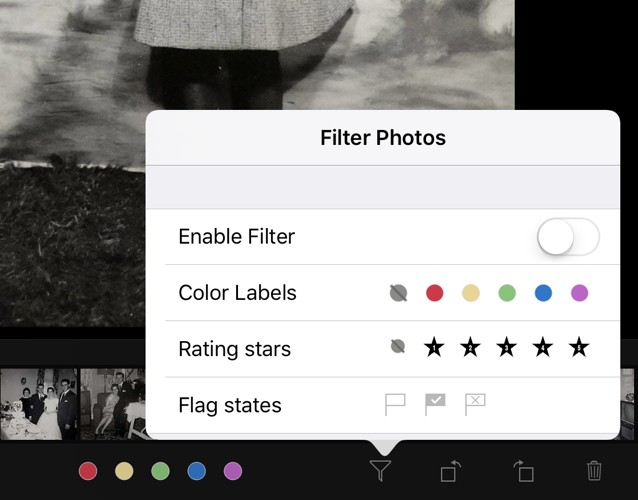Screen dimensions: 638x500
Task: Toggle the Enable Filter switch
Action: coord(568,237)
